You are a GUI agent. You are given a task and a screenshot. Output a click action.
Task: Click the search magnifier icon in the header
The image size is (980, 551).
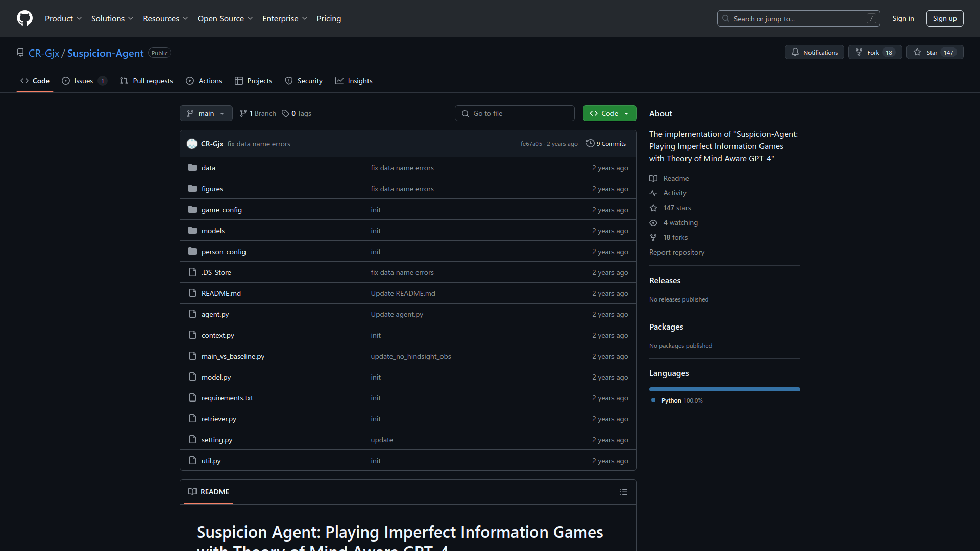(726, 18)
